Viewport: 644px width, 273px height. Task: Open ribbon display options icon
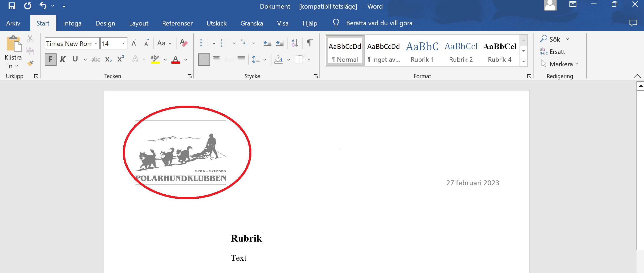pos(573,4)
